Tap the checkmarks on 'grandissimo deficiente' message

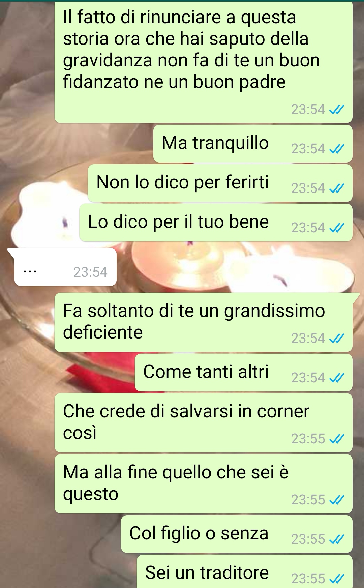[x=336, y=338]
